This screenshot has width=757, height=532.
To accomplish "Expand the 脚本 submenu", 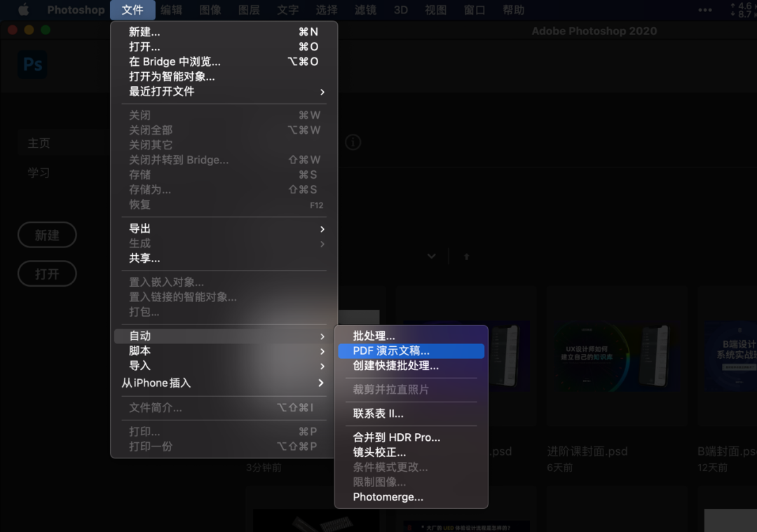I will [224, 351].
